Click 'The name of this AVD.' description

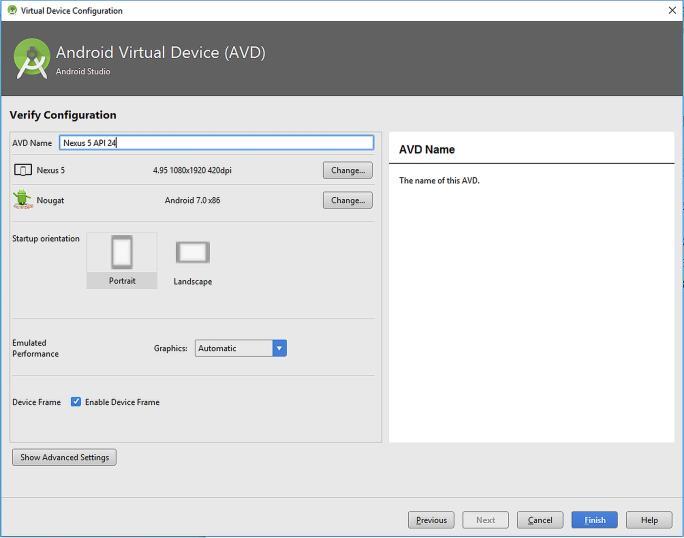tap(439, 180)
